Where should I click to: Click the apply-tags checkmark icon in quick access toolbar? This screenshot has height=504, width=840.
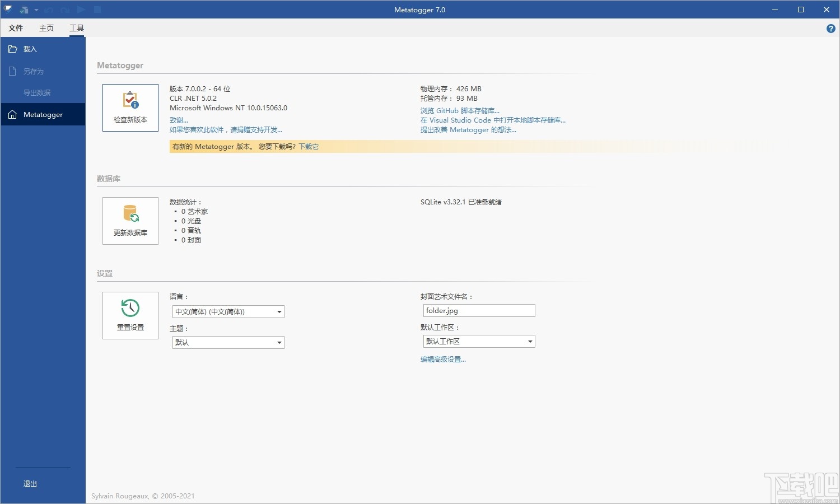[x=24, y=10]
